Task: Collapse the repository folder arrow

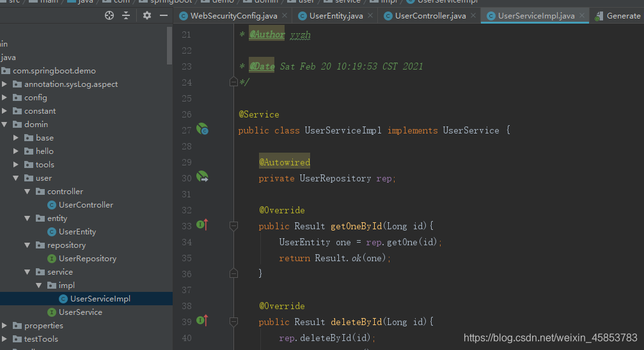Action: tap(27, 245)
